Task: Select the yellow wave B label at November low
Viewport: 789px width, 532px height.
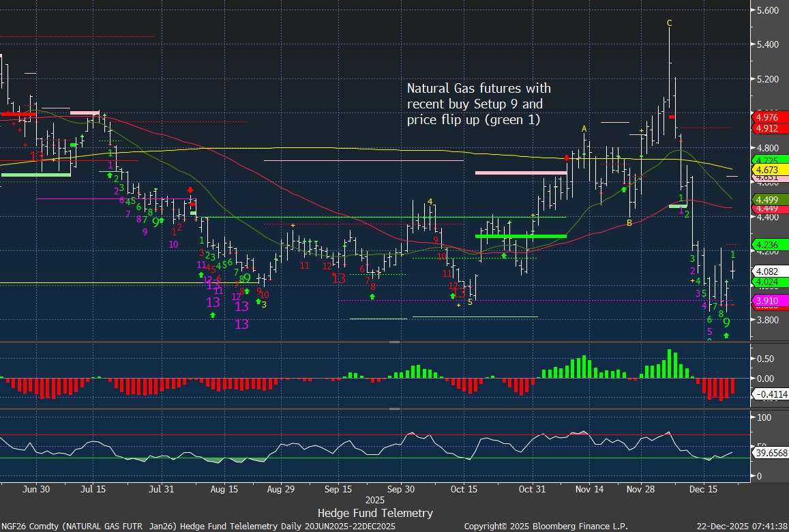Action: (x=629, y=222)
